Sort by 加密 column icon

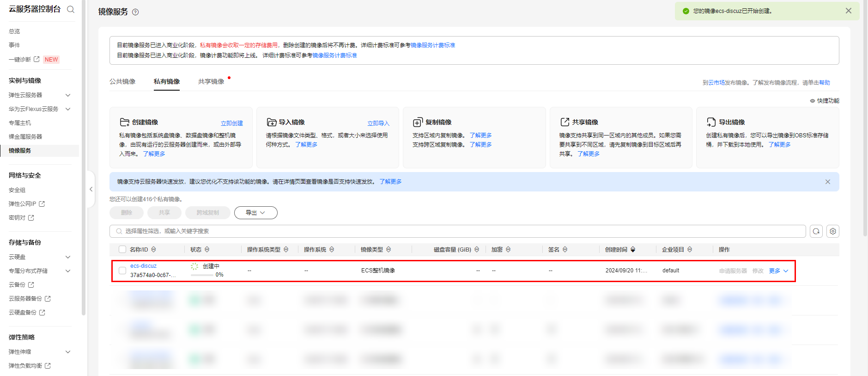pyautogui.click(x=508, y=250)
